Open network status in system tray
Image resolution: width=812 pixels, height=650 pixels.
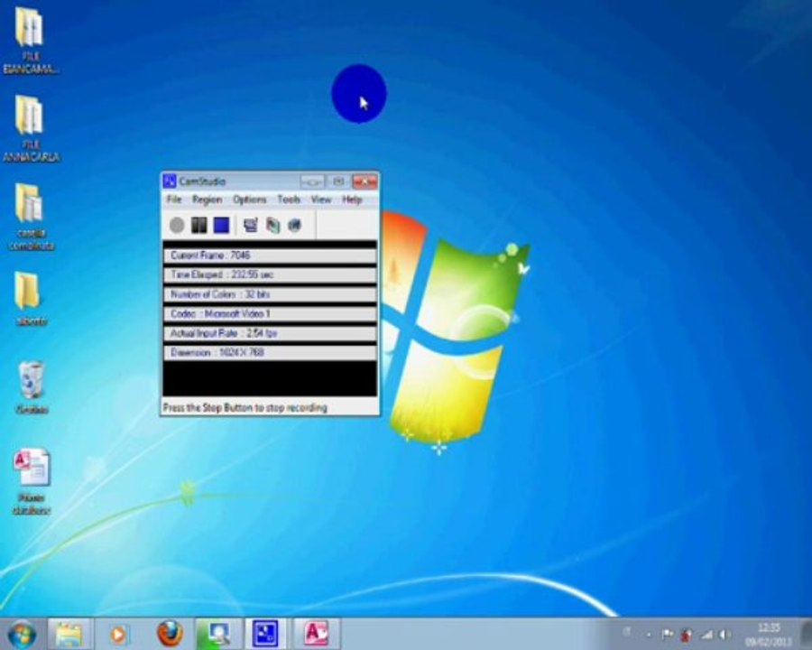(x=706, y=634)
